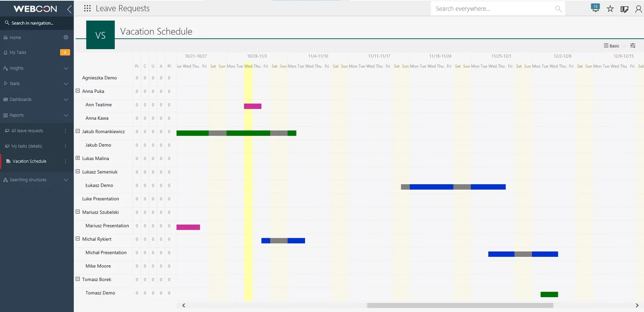The height and width of the screenshot is (312, 644).
Task: Expand the Searching structures section
Action: point(66,180)
